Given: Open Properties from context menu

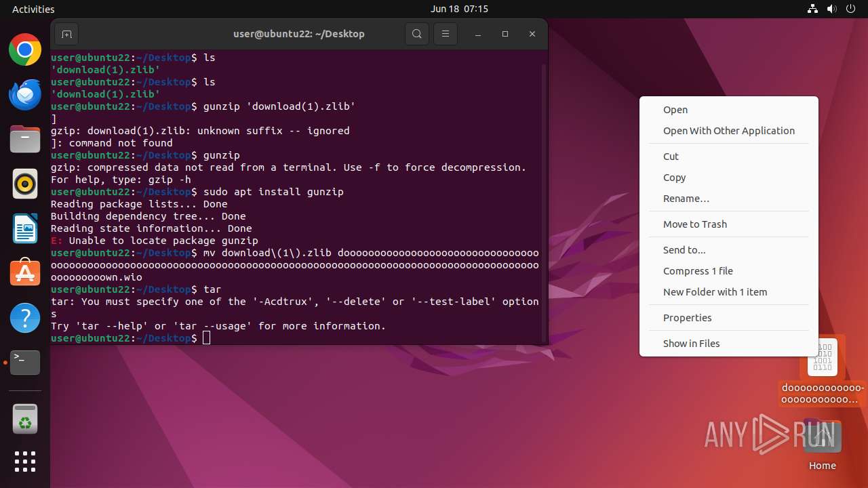Looking at the screenshot, I should [729, 318].
